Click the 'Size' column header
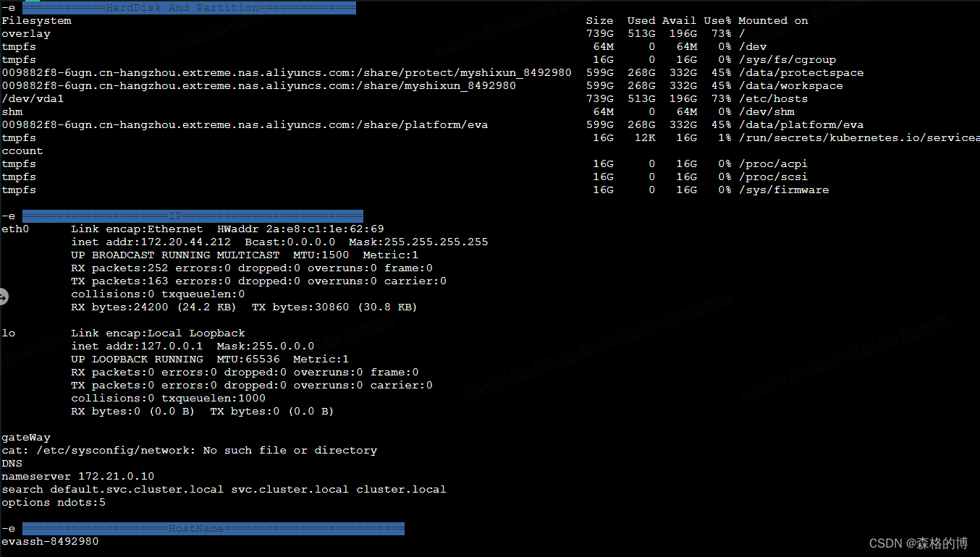The image size is (980, 557). coord(599,21)
